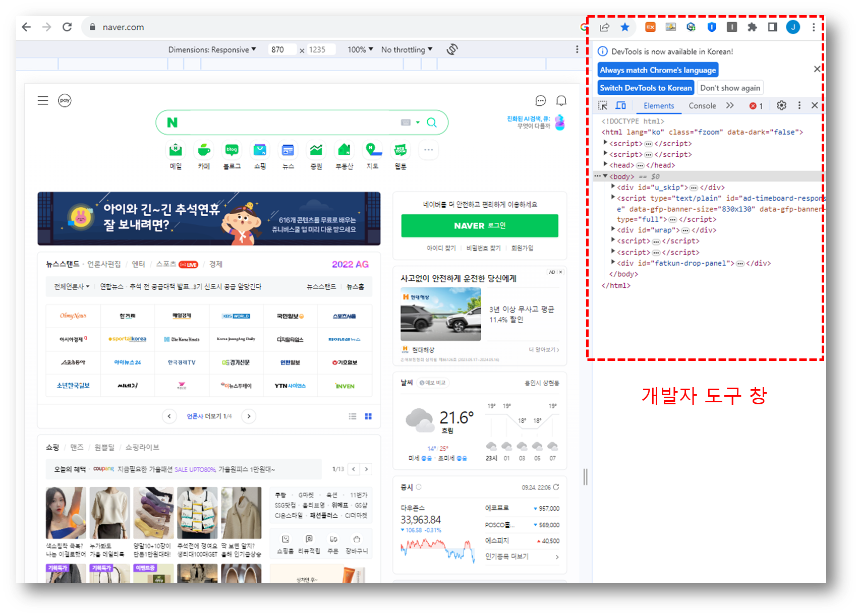Open the Naver Mail shortcut icon
The width and height of the screenshot is (859, 616).
[x=176, y=150]
